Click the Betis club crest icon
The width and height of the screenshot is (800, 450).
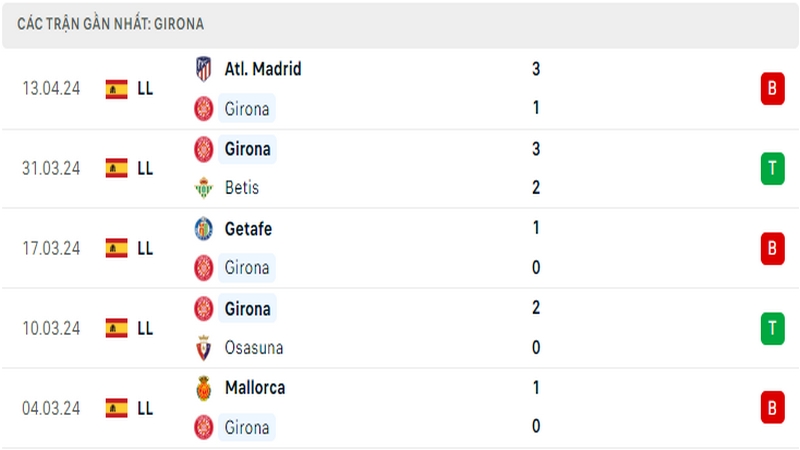[x=204, y=188]
